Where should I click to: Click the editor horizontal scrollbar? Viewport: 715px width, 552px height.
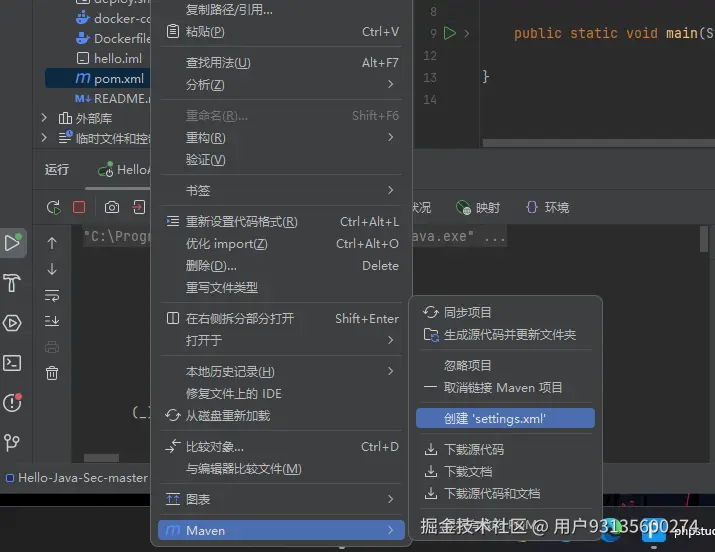[598, 143]
